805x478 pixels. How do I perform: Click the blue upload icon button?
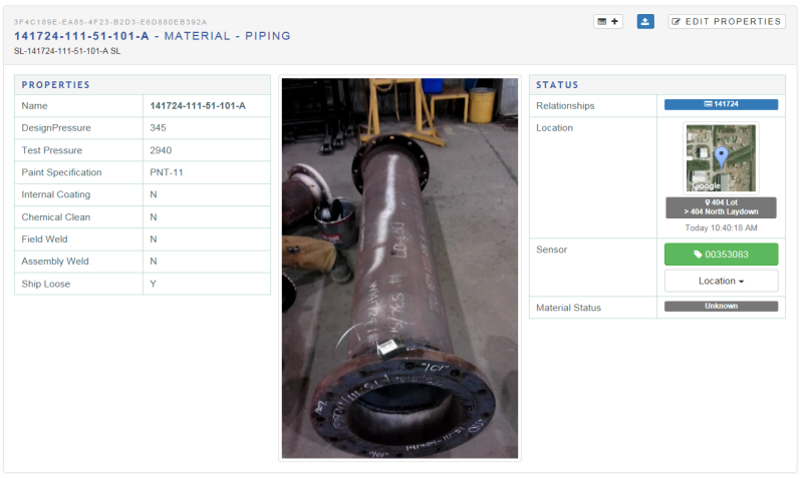[645, 21]
